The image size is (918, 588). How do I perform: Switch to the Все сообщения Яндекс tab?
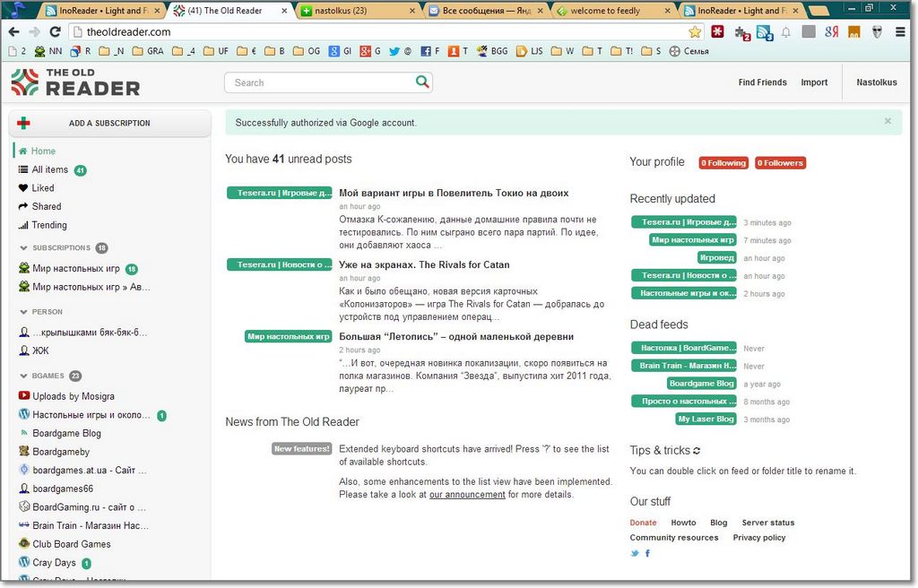click(x=485, y=11)
